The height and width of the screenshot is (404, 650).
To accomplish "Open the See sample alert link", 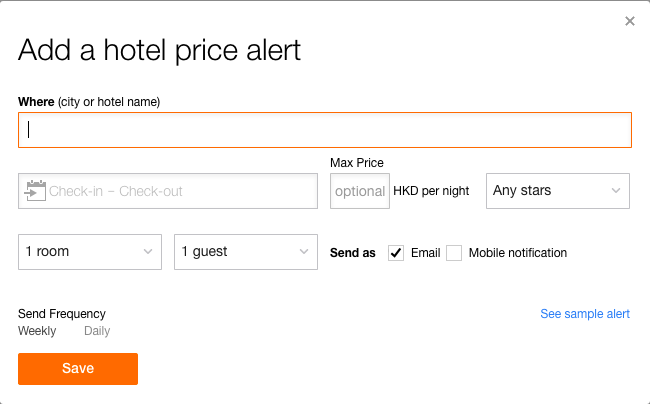I will (585, 314).
